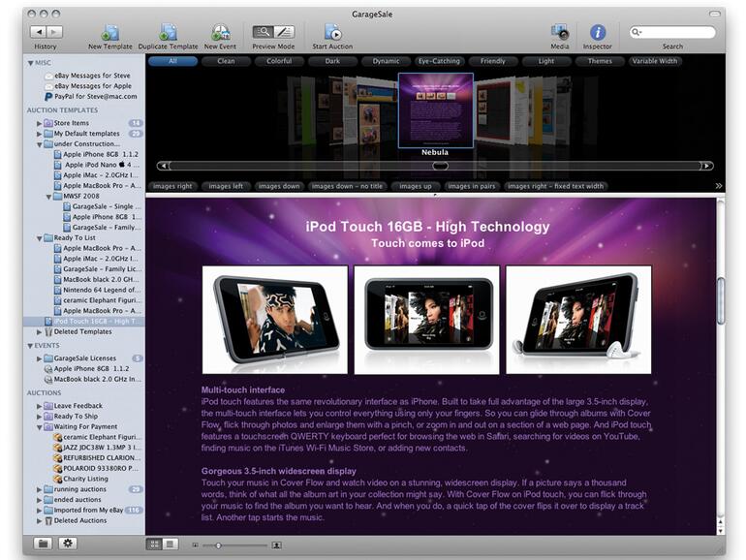
Task: Open the gear action menu
Action: coord(68,544)
